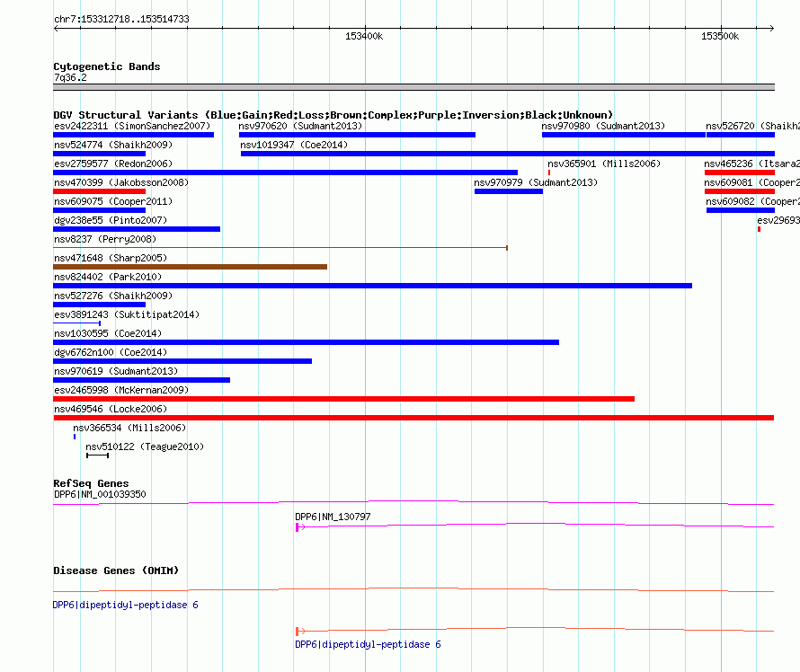
Task: Click the esv2422311 (SimonSanchez2007) variant bar
Action: tap(133, 135)
